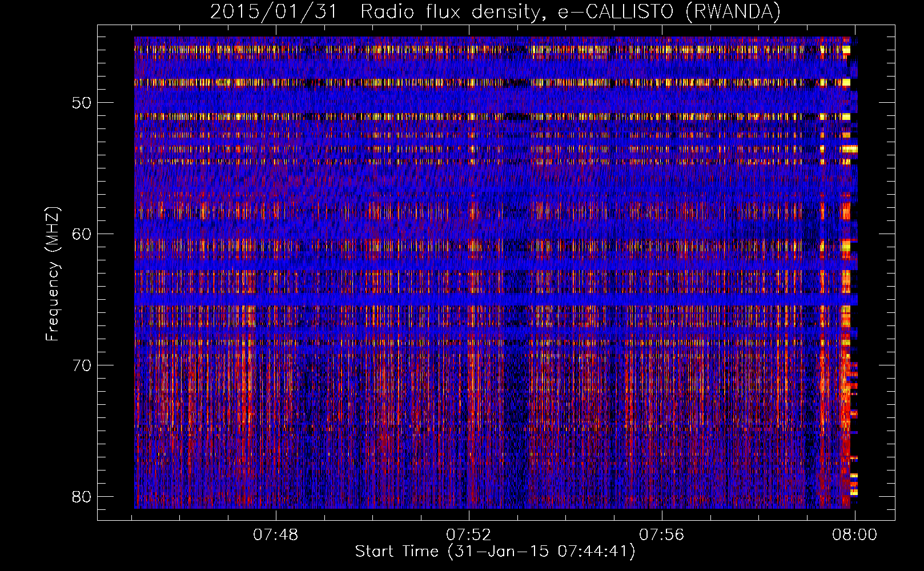Click the 50 frequency tick label
924x571 pixels.
[82, 103]
